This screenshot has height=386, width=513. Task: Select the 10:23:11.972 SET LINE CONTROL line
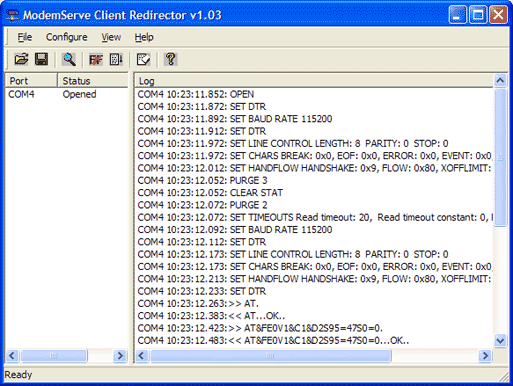[293, 144]
